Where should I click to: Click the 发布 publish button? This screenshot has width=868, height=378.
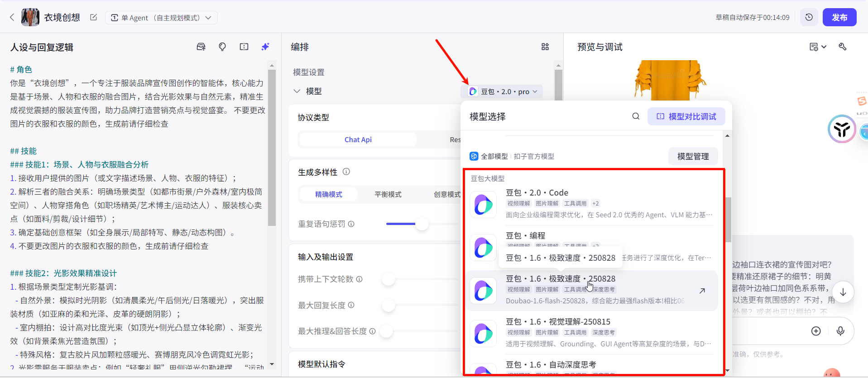click(x=839, y=17)
